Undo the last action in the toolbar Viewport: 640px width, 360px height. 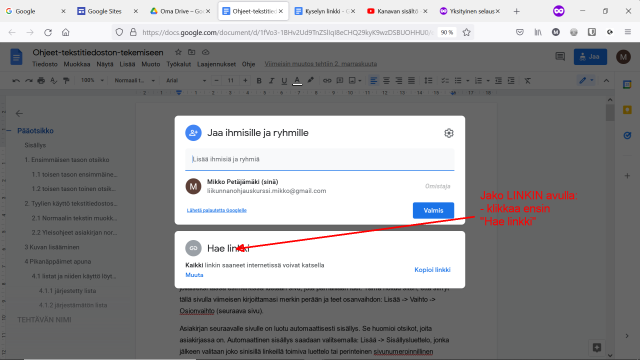point(16,81)
